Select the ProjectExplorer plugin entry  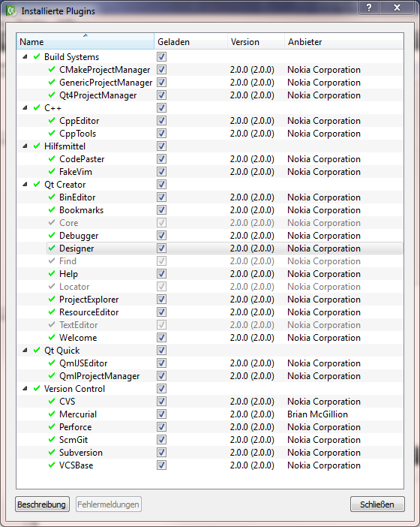[x=210, y=300]
